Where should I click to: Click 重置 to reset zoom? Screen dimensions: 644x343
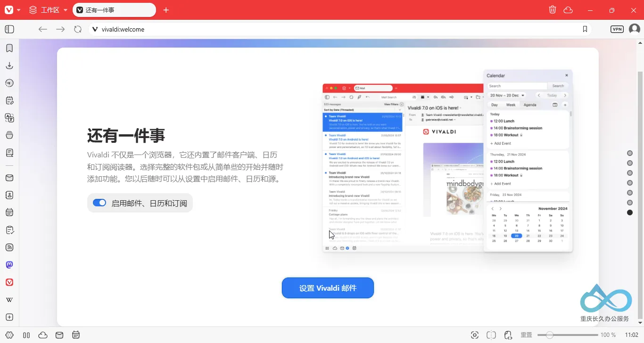coord(527,335)
